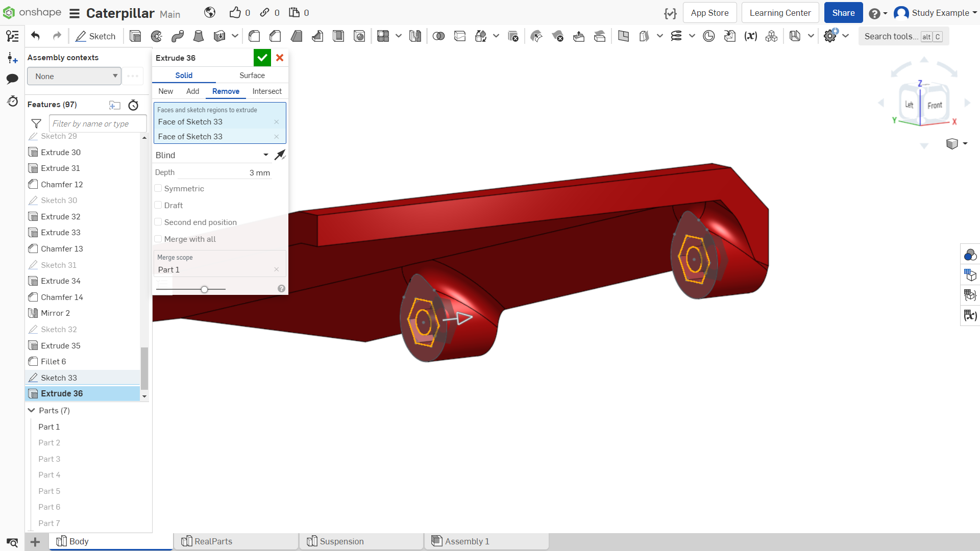Select the Helix tool icon
Screen dimensions: 980x551
[676, 36]
